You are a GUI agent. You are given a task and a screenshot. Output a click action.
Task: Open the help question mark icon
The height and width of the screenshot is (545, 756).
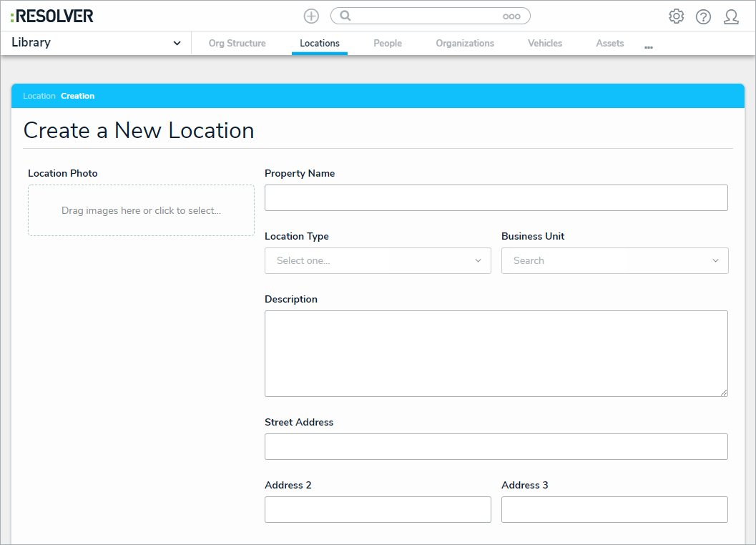[703, 16]
